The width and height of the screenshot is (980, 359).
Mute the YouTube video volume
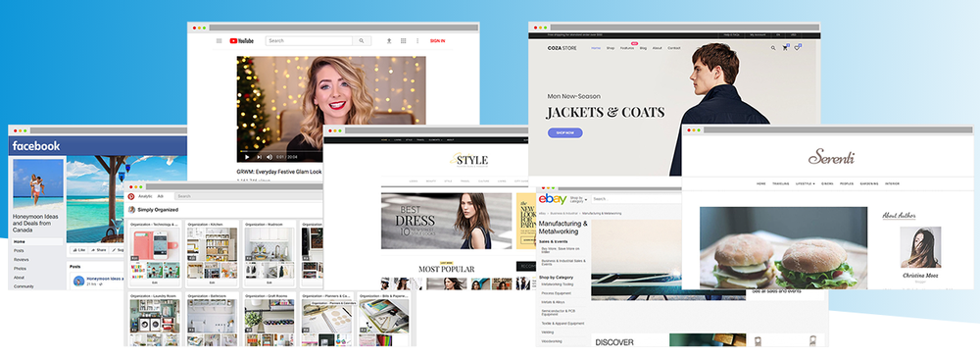[x=269, y=157]
